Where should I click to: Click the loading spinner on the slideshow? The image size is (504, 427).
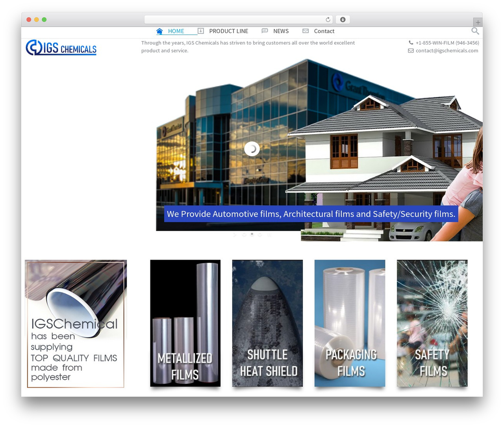[252, 149]
